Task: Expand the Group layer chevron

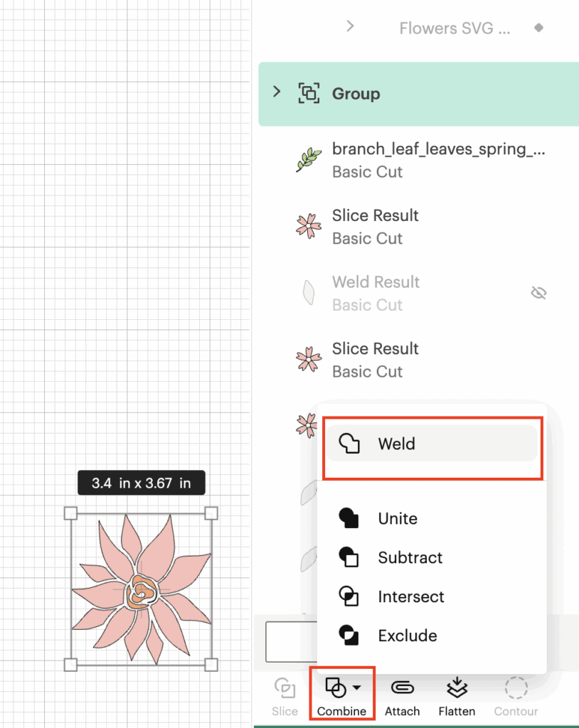Action: click(277, 92)
